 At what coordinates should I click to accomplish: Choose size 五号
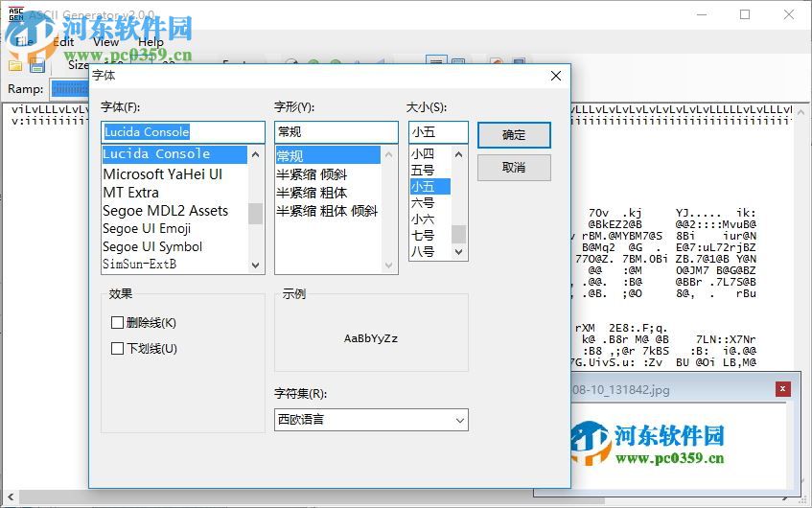pyautogui.click(x=429, y=170)
